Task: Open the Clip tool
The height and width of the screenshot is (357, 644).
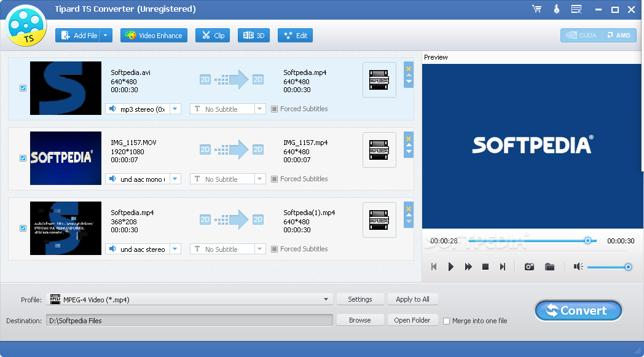Action: [213, 35]
